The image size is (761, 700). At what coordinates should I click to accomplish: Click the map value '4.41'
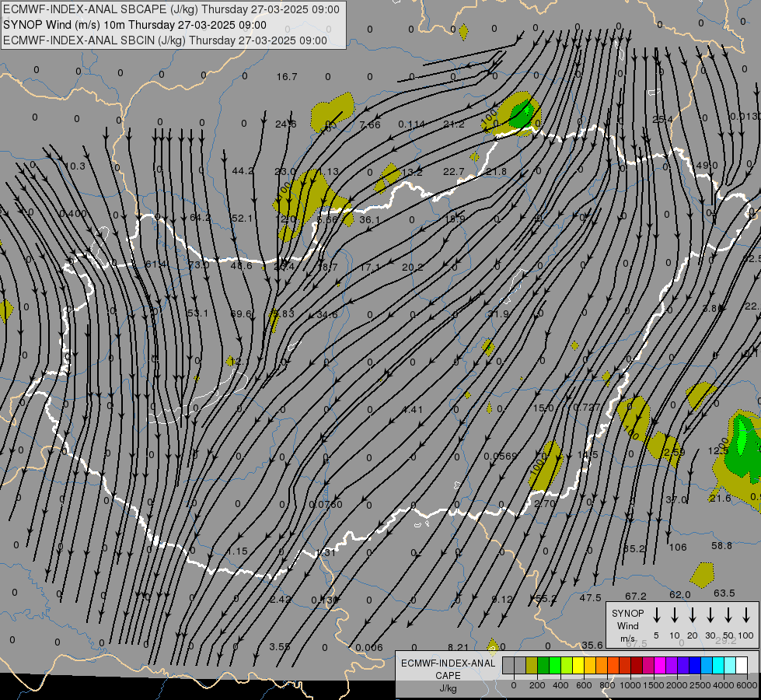(413, 410)
